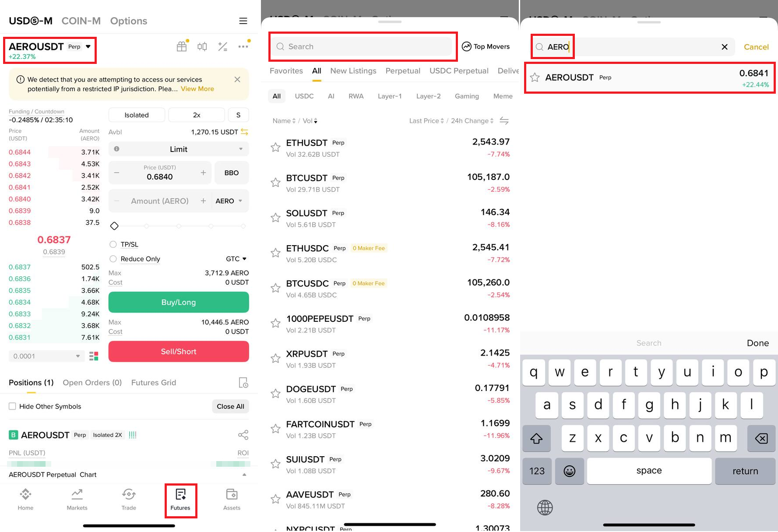Open the AEROUSDT symbol selector dropdown
This screenshot has width=778, height=532.
(x=50, y=47)
